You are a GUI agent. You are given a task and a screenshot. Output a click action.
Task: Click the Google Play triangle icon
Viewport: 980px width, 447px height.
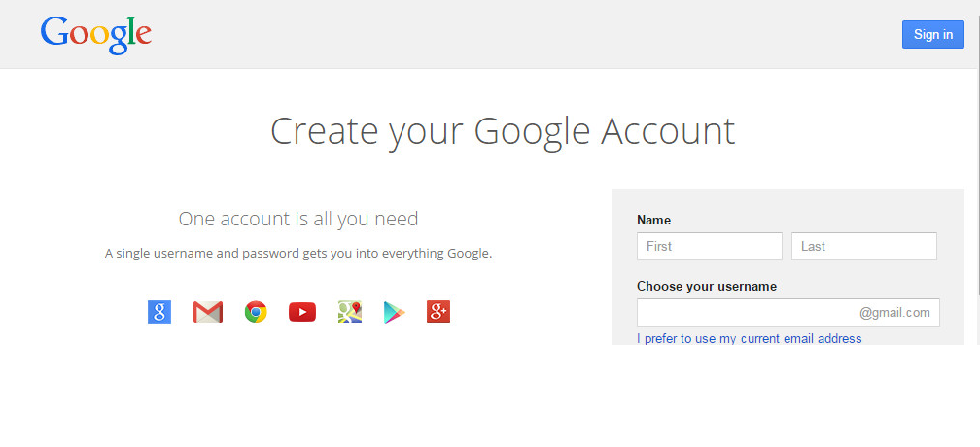[394, 312]
